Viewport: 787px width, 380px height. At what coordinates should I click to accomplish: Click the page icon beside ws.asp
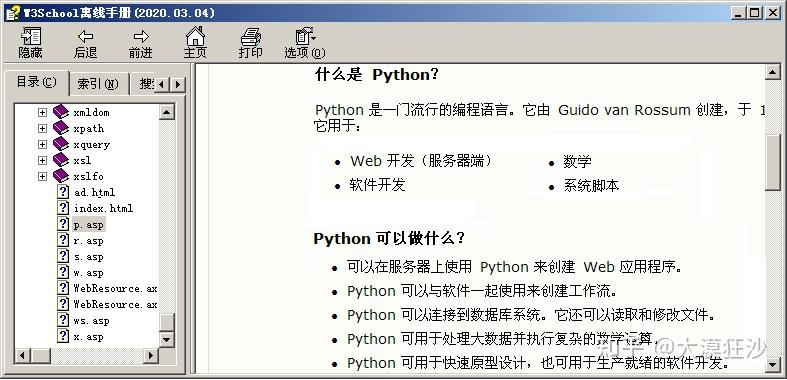click(x=63, y=320)
